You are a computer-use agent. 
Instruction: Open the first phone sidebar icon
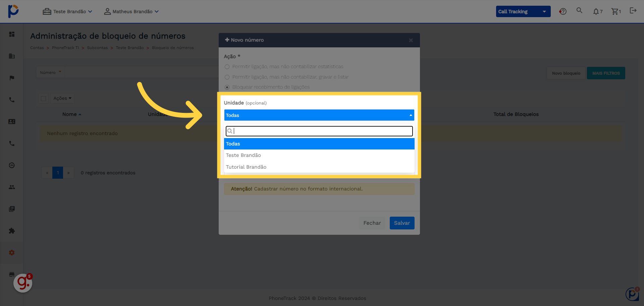[12, 100]
